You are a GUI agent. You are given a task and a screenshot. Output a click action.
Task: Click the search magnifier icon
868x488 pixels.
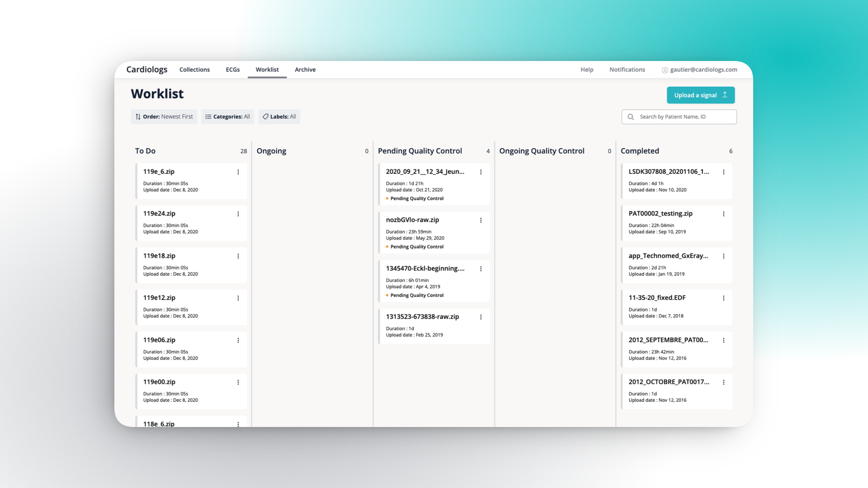pyautogui.click(x=631, y=117)
